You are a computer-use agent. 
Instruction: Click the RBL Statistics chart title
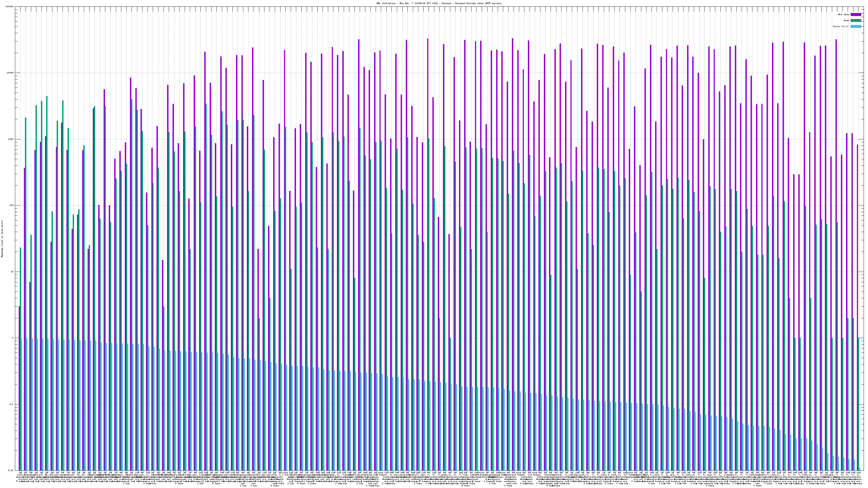tap(439, 3)
